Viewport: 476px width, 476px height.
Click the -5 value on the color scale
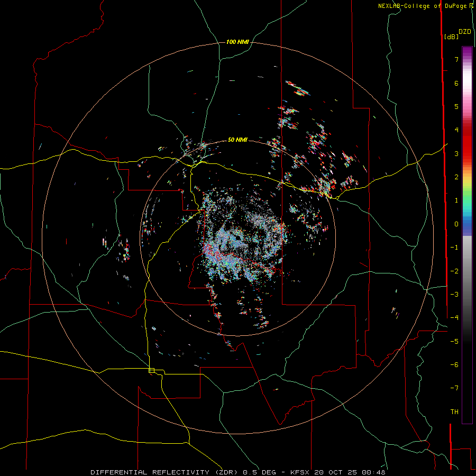(x=454, y=342)
